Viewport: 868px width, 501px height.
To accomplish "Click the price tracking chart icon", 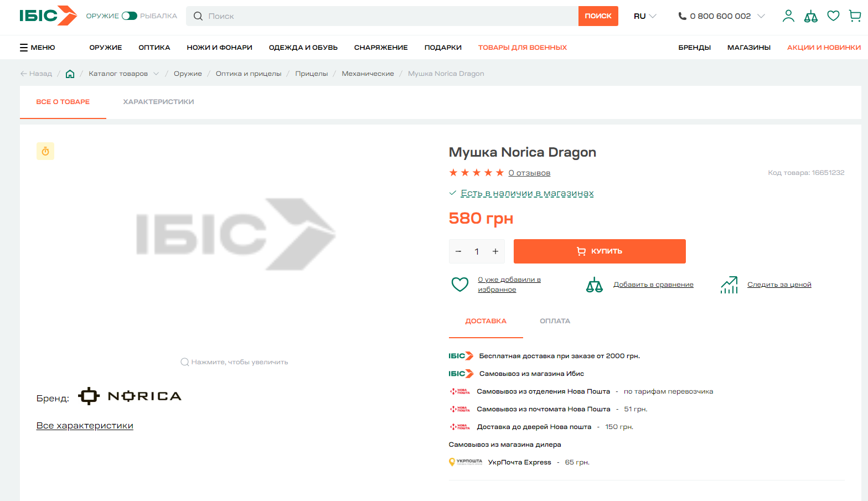I will [x=729, y=285].
